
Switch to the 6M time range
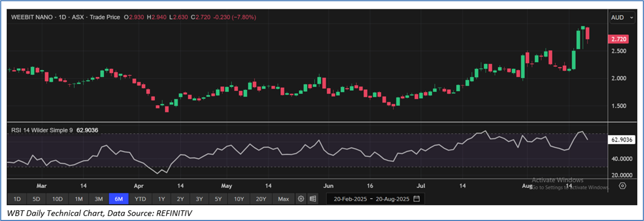tap(118, 199)
